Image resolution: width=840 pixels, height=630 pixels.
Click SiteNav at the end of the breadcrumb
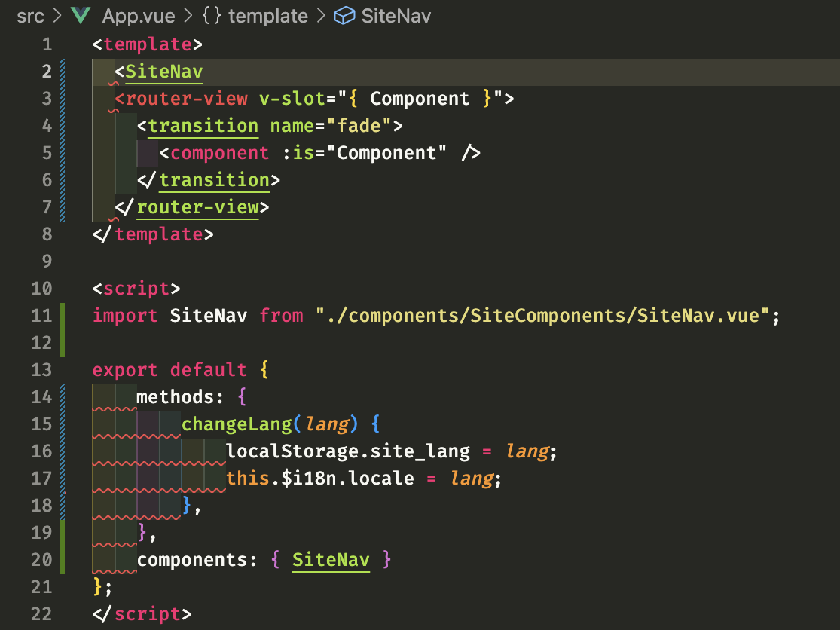(395, 15)
